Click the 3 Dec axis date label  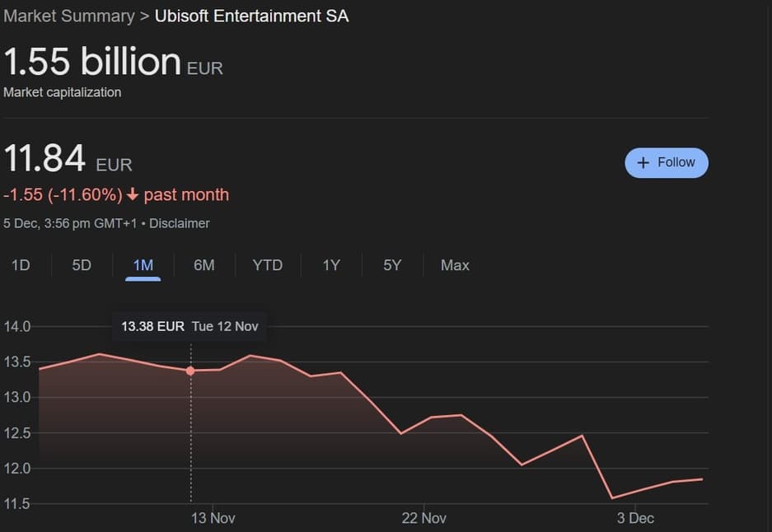(635, 518)
